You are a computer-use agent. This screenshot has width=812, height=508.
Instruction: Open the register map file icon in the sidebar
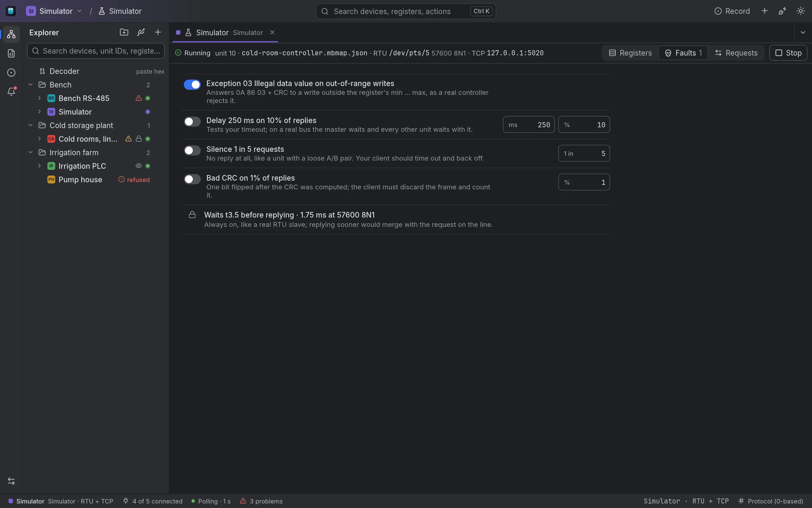tap(11, 53)
